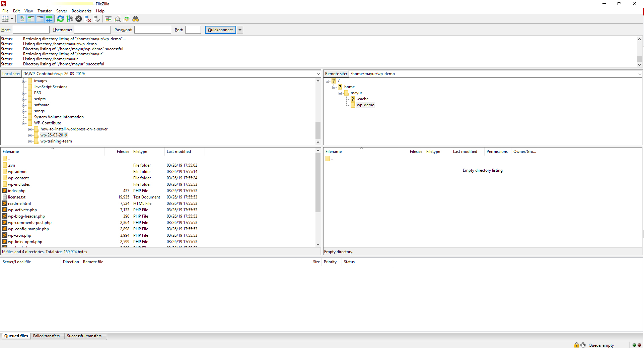Image resolution: width=644 pixels, height=348 pixels.
Task: Toggle processing of the transfer queue
Action: point(70,19)
